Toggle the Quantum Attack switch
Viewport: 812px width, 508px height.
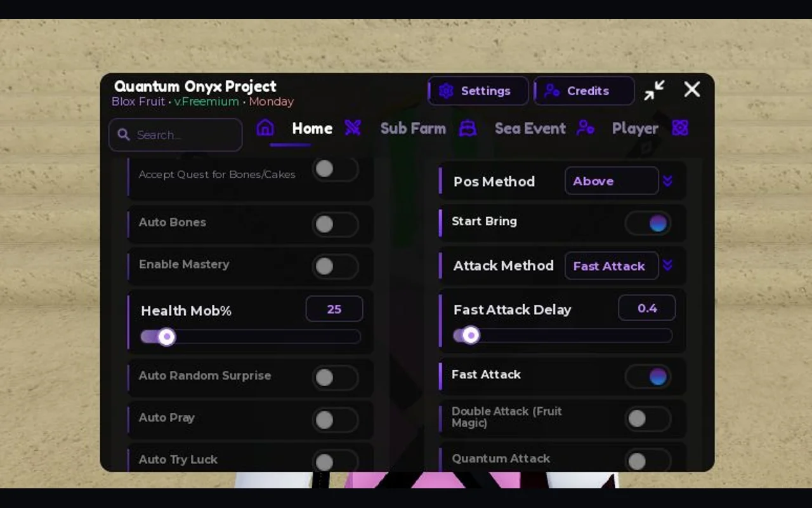(648, 461)
